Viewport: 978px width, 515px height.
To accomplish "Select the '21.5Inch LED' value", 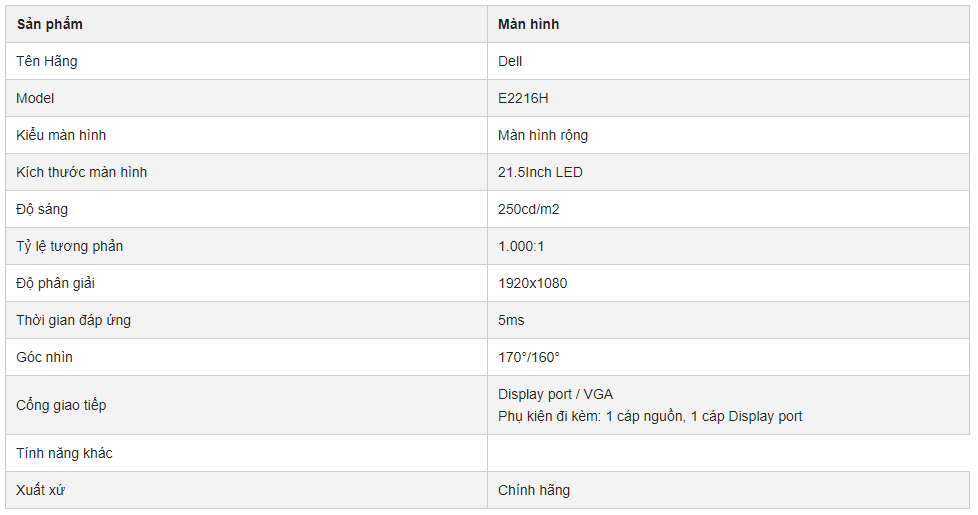I will click(540, 172).
